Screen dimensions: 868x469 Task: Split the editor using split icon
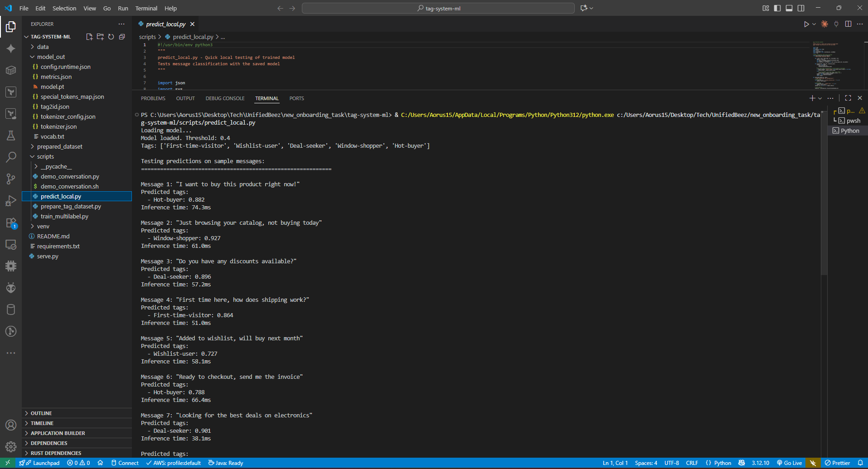848,24
